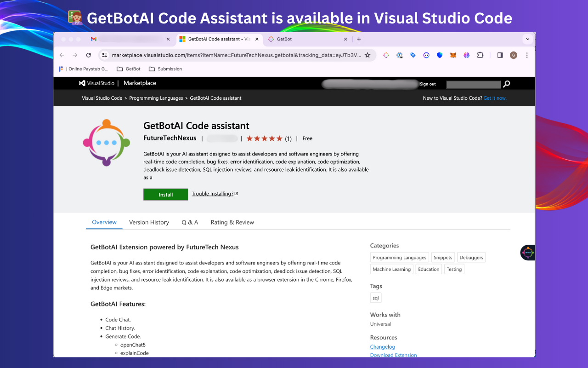The width and height of the screenshot is (588, 368).
Task: Select the Machine Learning category tag
Action: click(x=392, y=269)
